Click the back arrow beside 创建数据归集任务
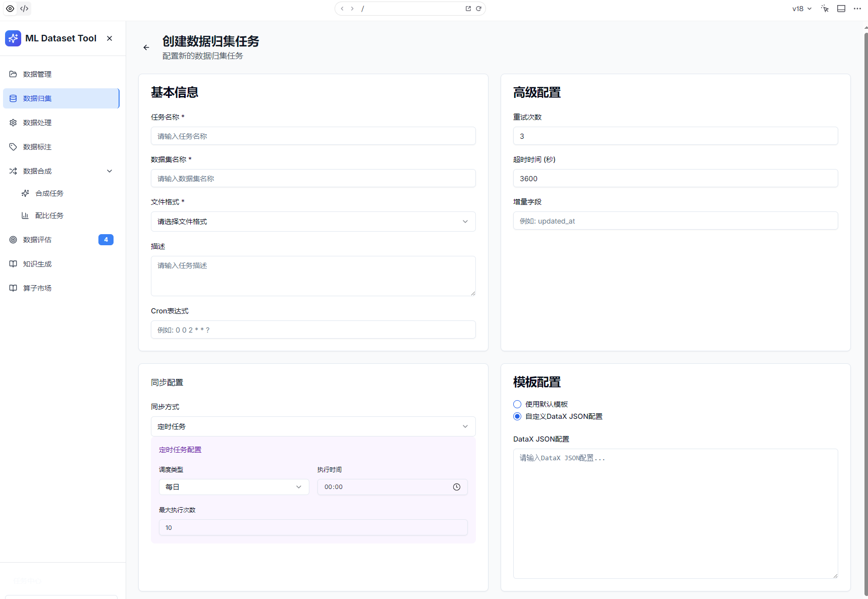 [x=146, y=47]
